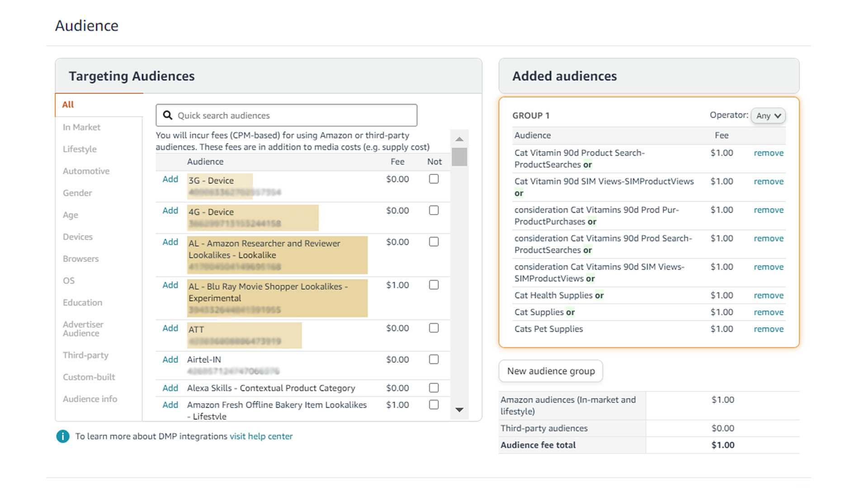Select the Custom-built audiences tab
This screenshot has height=488, width=868.
(89, 377)
